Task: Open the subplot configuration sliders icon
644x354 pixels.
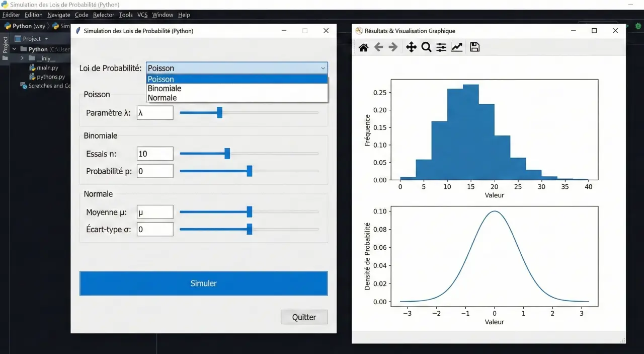Action: point(441,47)
